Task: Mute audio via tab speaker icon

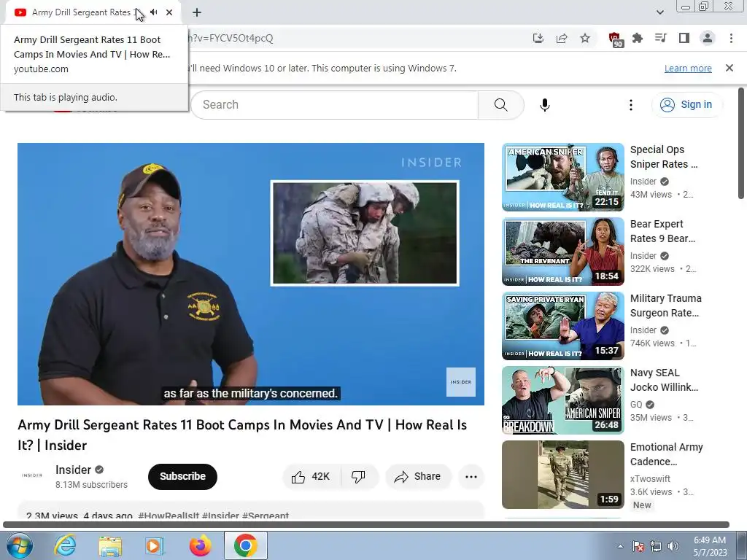Action: coord(153,12)
